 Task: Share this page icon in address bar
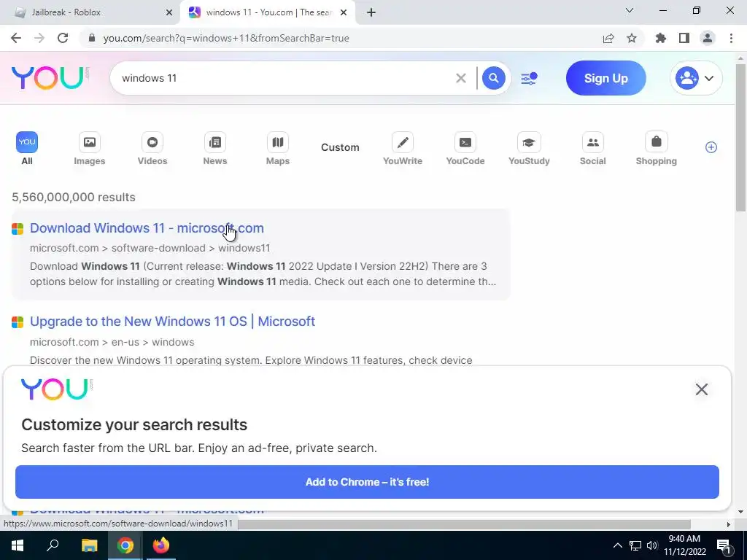coord(608,38)
